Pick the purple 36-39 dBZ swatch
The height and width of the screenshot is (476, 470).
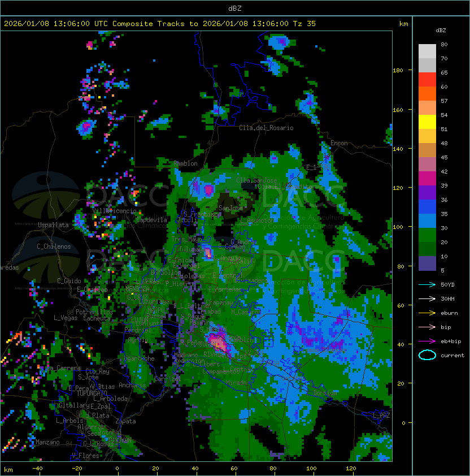pos(427,192)
